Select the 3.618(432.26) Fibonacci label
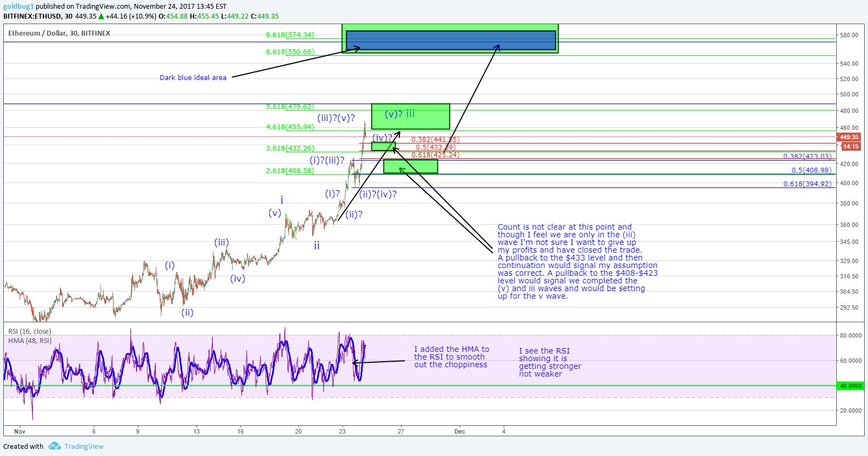This screenshot has height=456, width=868. (290, 149)
